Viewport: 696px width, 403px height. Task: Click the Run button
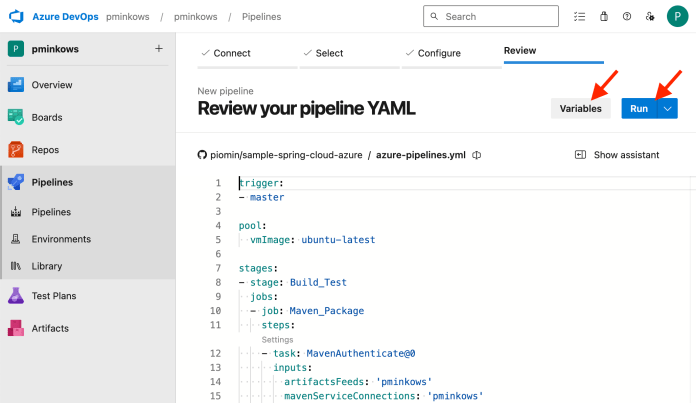tap(639, 108)
